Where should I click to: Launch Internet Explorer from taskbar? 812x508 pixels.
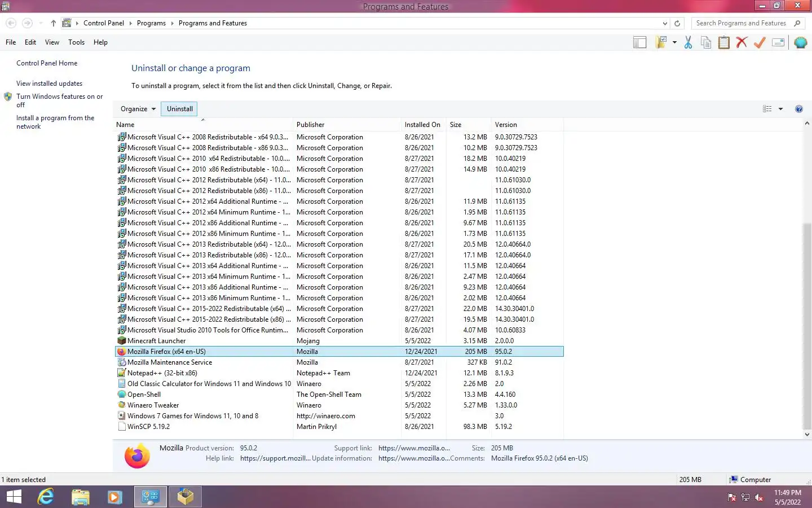pyautogui.click(x=46, y=497)
